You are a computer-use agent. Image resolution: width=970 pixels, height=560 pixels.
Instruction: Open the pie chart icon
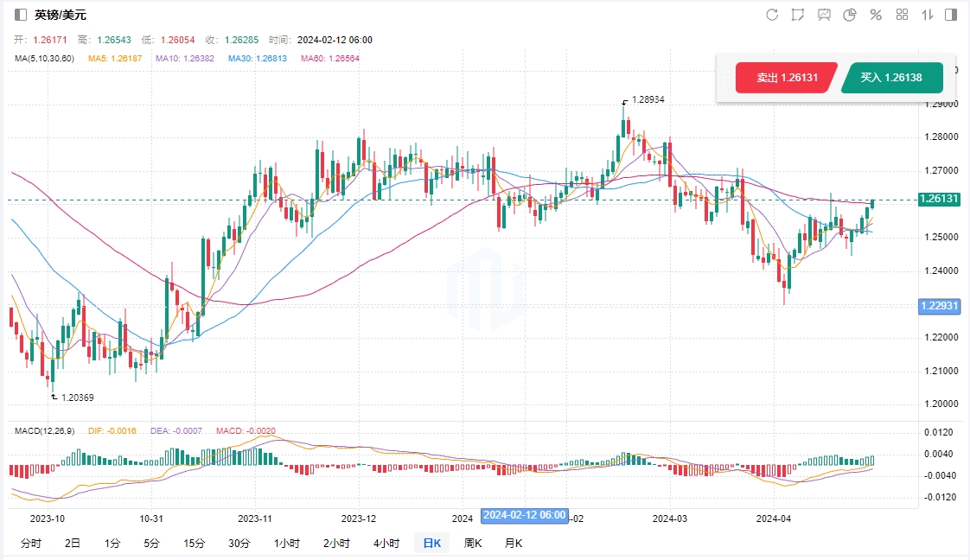[850, 15]
